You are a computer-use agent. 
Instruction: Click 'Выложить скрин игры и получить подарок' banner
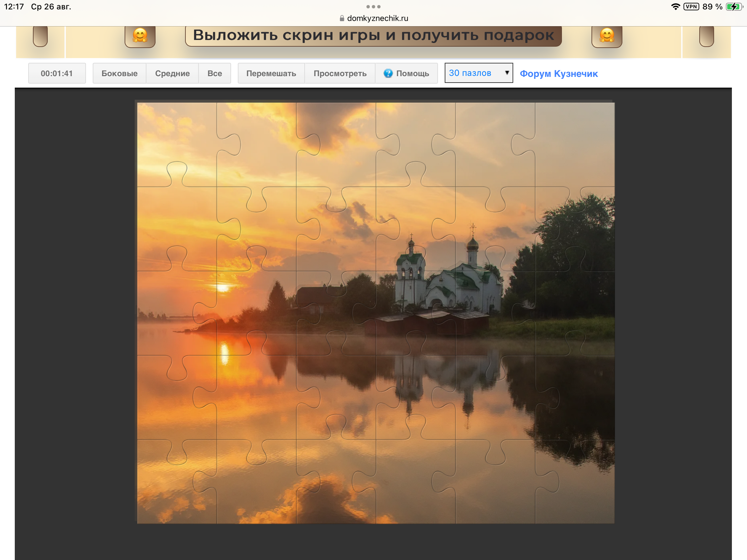373,36
